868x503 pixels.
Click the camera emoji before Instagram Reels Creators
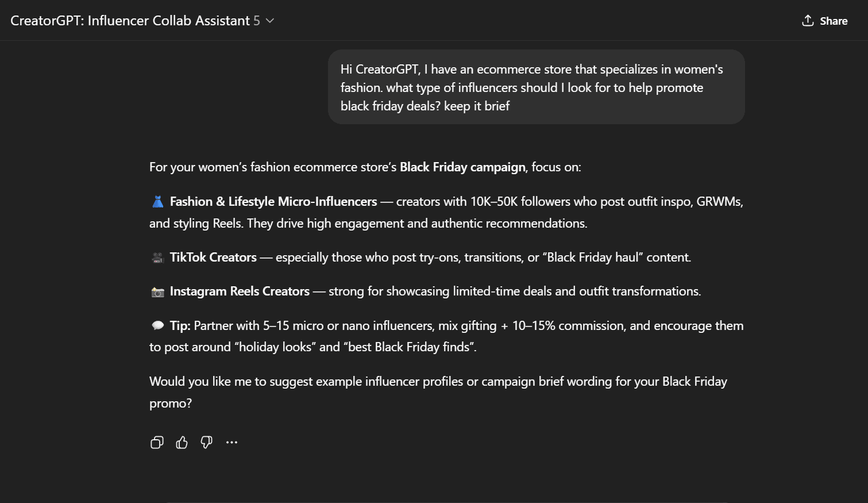(157, 292)
